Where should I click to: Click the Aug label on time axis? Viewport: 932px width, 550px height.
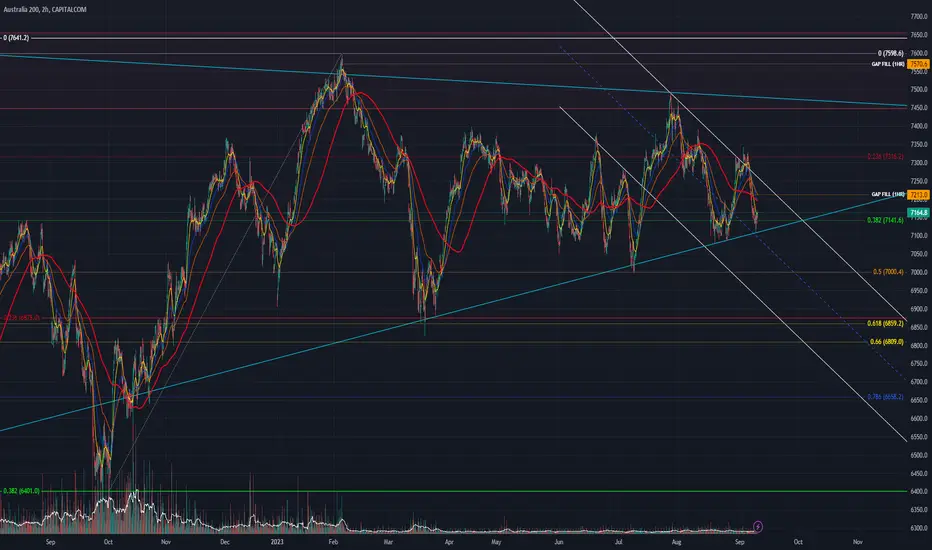676,542
